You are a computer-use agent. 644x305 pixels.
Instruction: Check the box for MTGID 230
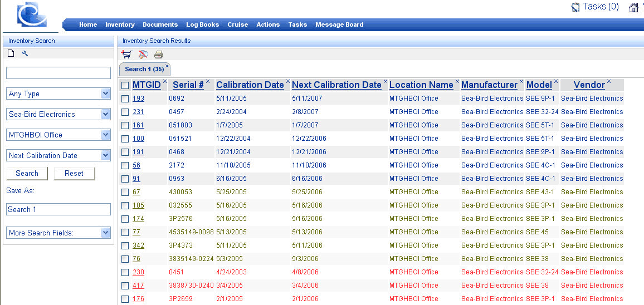(125, 272)
